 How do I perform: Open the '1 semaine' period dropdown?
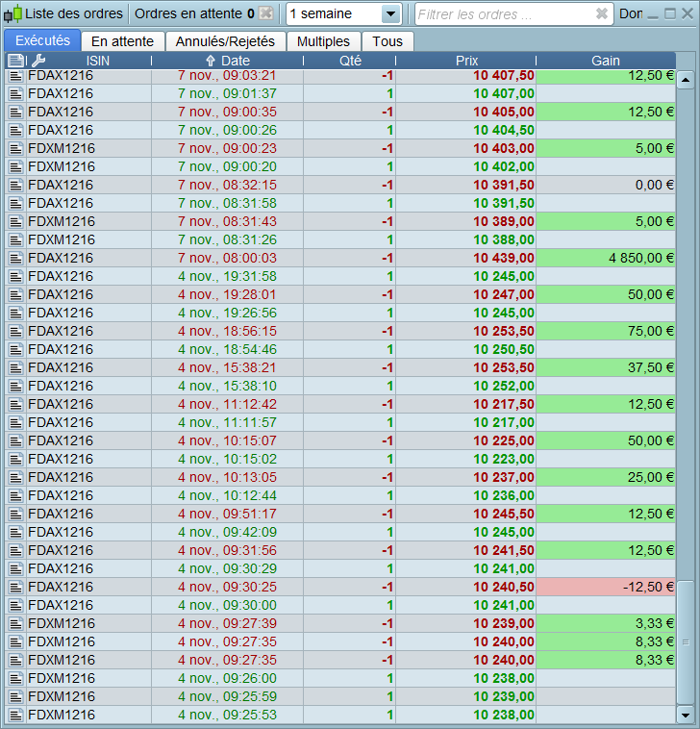coord(389,14)
